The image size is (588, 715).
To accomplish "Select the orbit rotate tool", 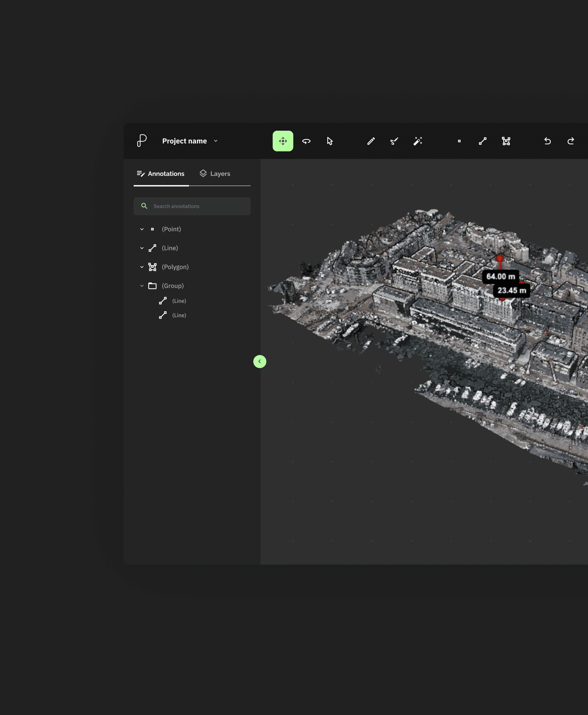I will click(306, 141).
